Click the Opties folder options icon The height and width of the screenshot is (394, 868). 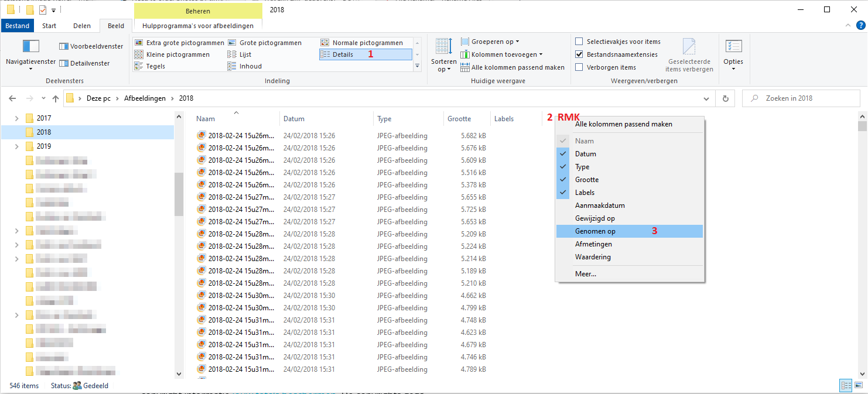733,56
